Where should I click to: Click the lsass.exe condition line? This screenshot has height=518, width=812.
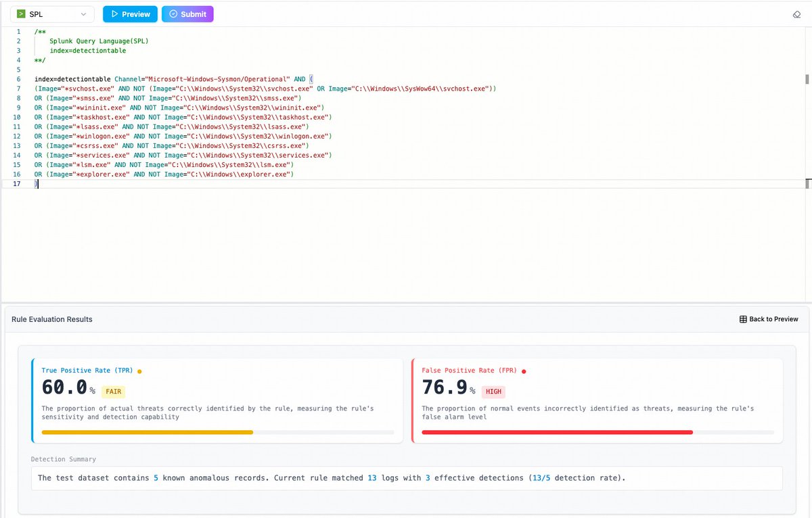point(172,126)
